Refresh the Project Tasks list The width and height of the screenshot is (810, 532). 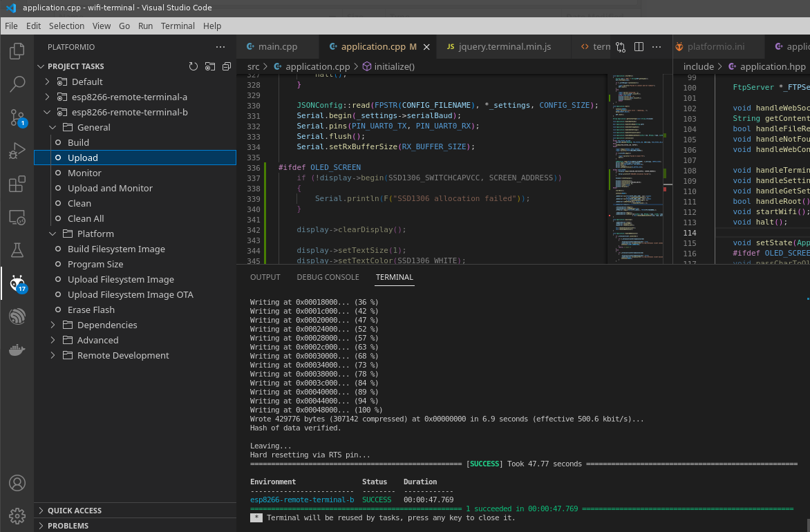click(x=194, y=66)
